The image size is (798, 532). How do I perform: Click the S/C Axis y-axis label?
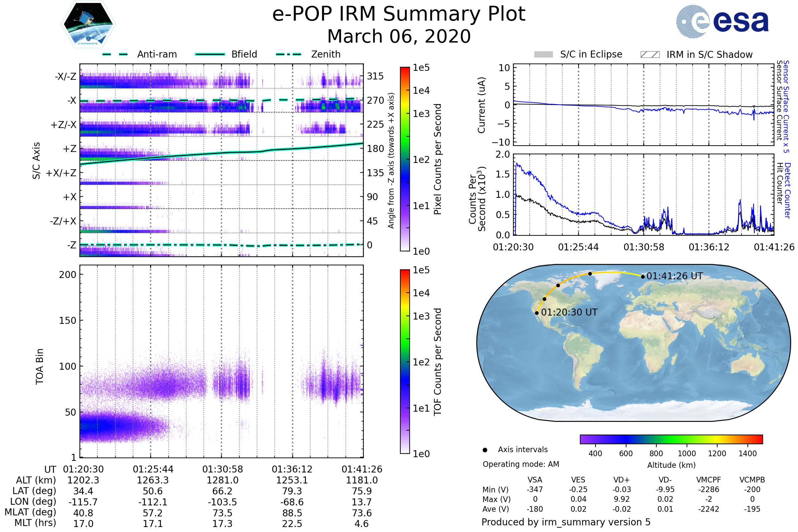[x=36, y=160]
